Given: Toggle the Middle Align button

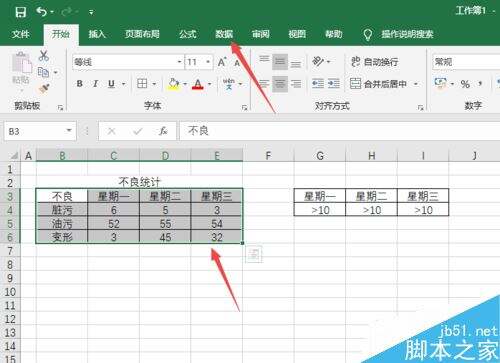Looking at the screenshot, I should point(280,62).
